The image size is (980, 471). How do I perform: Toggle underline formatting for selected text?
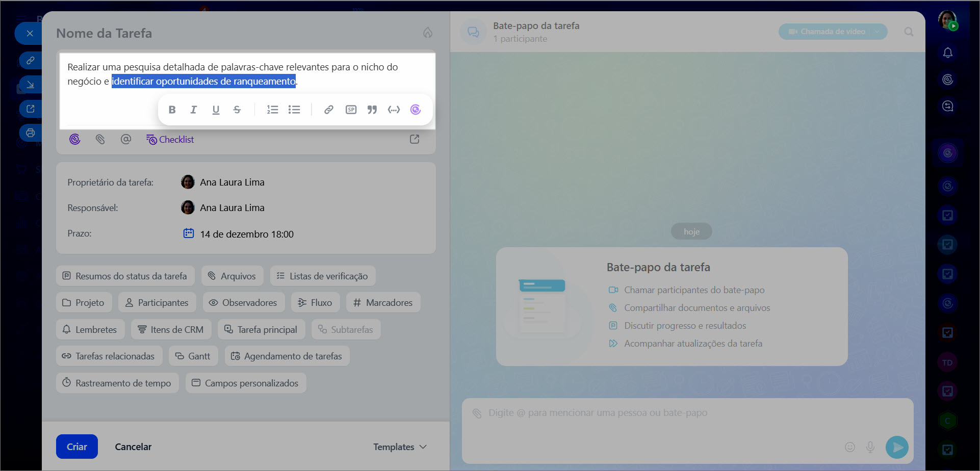[216, 110]
